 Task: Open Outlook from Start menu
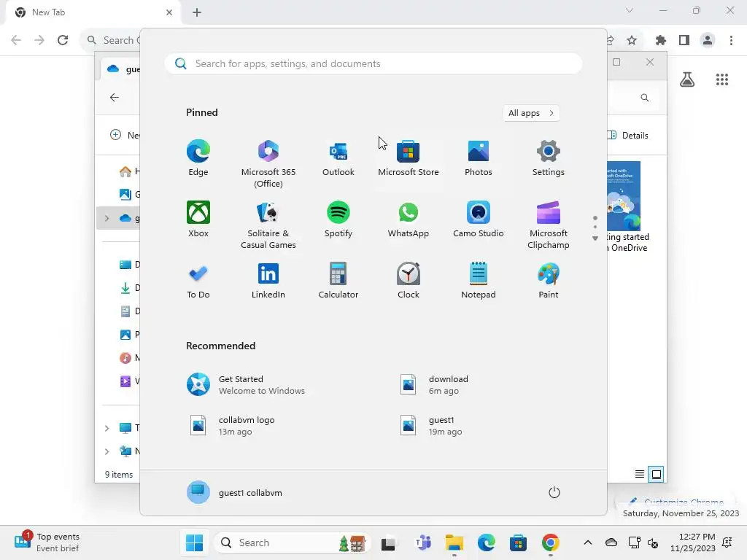pyautogui.click(x=338, y=158)
